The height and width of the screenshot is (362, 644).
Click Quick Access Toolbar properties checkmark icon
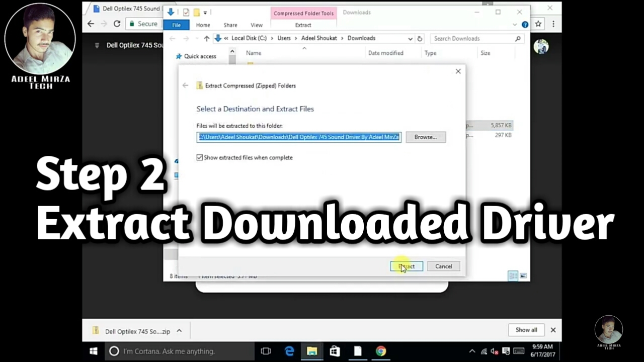pos(186,12)
